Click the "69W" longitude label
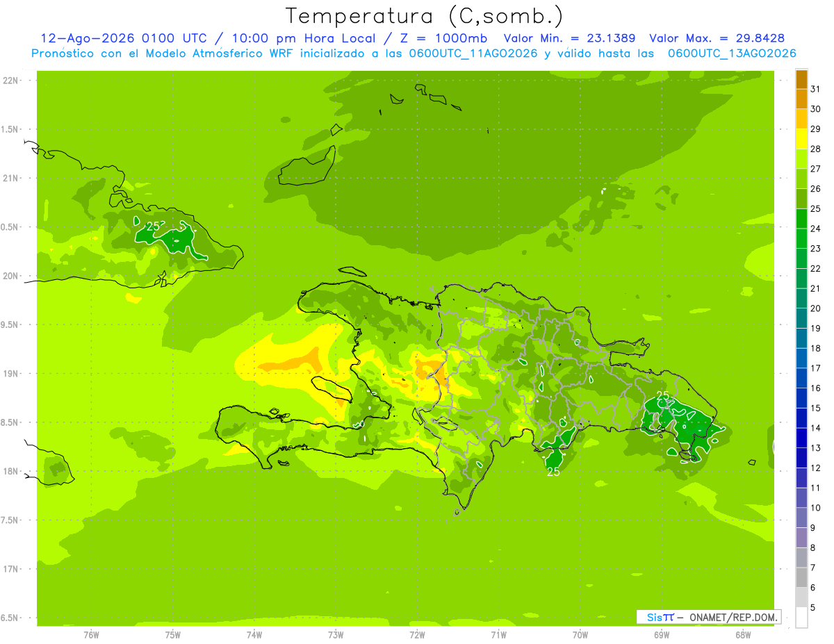This screenshot has height=644, width=834. pyautogui.click(x=662, y=634)
